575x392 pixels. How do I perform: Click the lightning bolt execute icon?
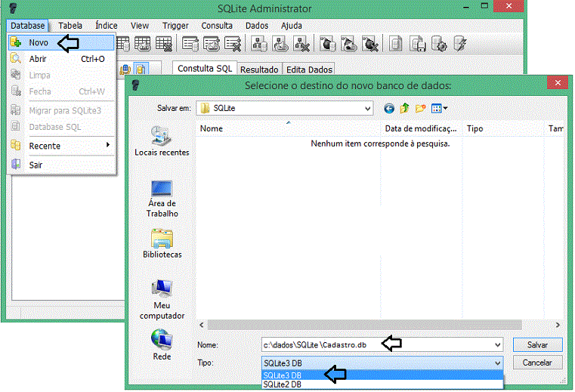coord(460,44)
